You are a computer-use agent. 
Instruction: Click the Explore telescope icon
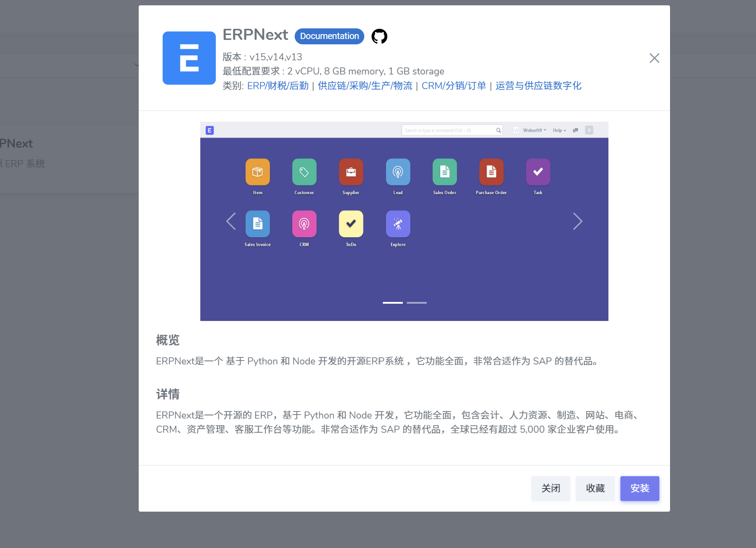pyautogui.click(x=398, y=223)
